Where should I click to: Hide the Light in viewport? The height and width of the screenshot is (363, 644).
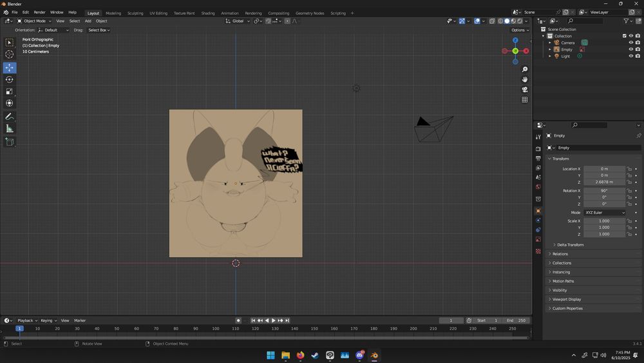tap(631, 56)
